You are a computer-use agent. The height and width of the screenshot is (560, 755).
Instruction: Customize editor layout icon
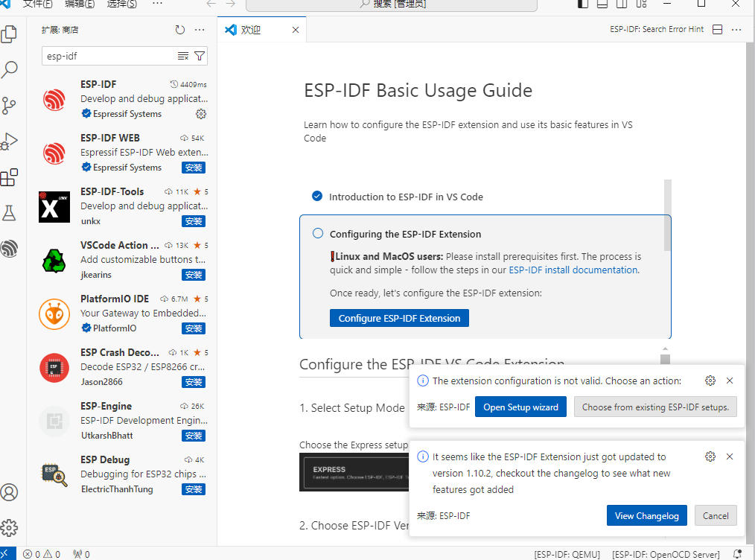click(x=641, y=4)
